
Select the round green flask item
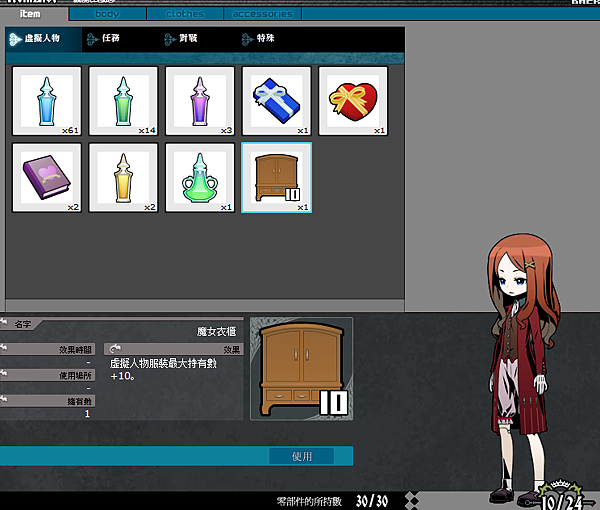point(200,178)
